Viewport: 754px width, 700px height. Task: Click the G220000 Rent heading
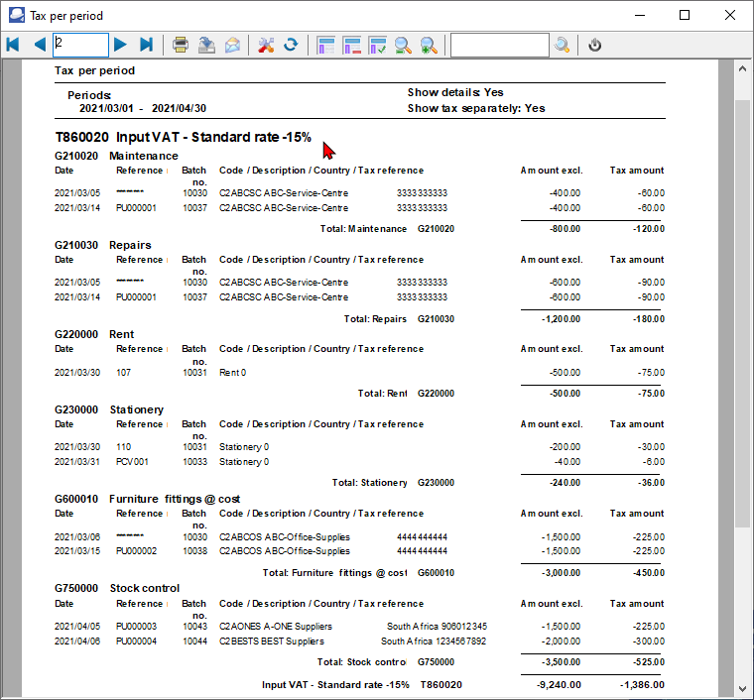click(x=94, y=334)
